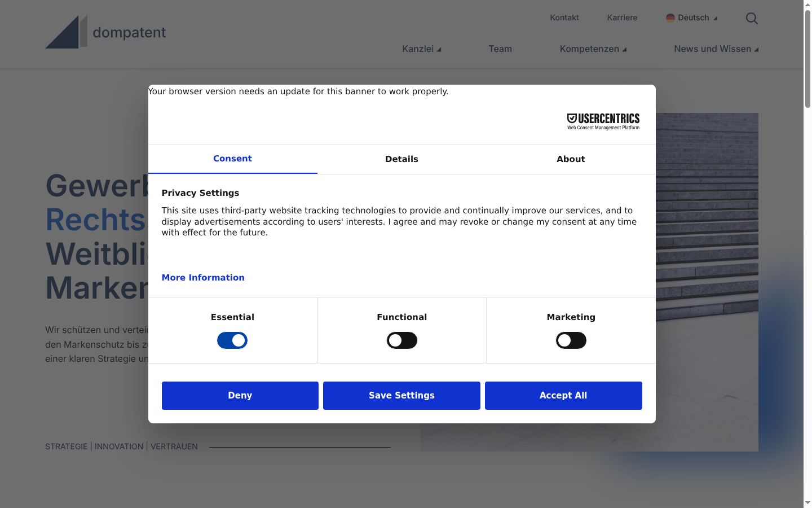812x508 pixels.
Task: Open the News und Wissen dropdown
Action: 716,49
